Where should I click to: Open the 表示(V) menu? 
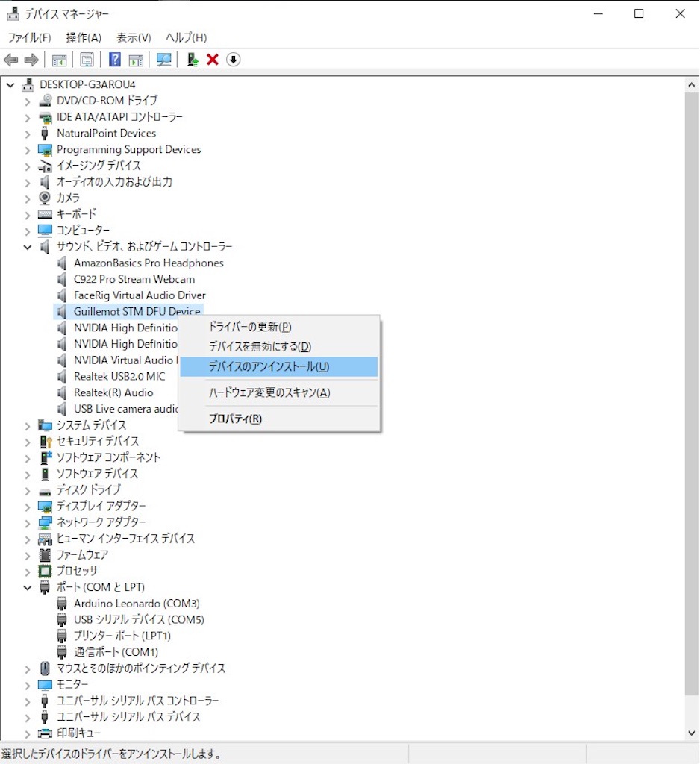[x=134, y=37]
